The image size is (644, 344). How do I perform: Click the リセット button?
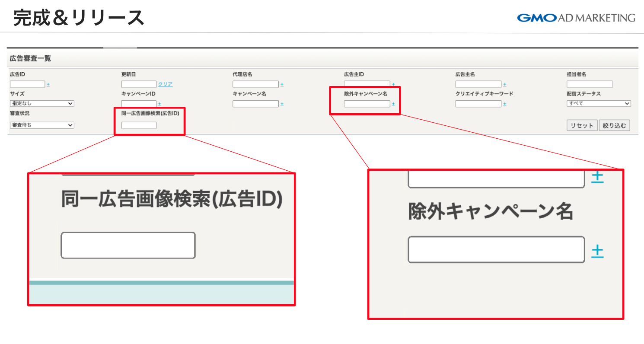tap(582, 125)
